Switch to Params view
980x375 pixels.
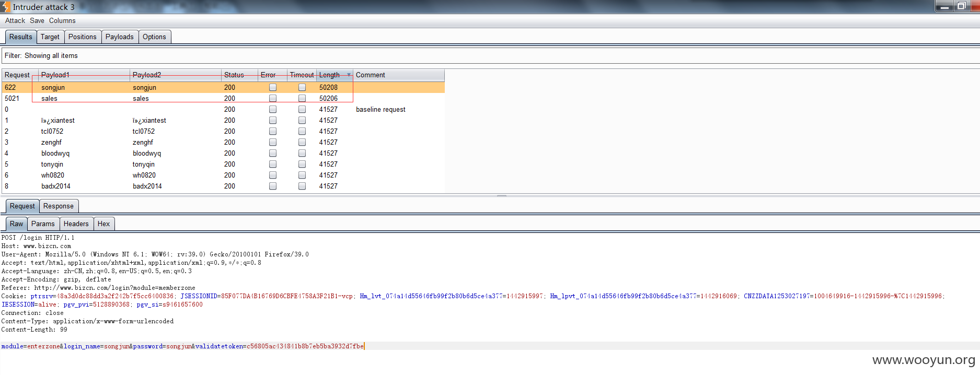coord(43,224)
